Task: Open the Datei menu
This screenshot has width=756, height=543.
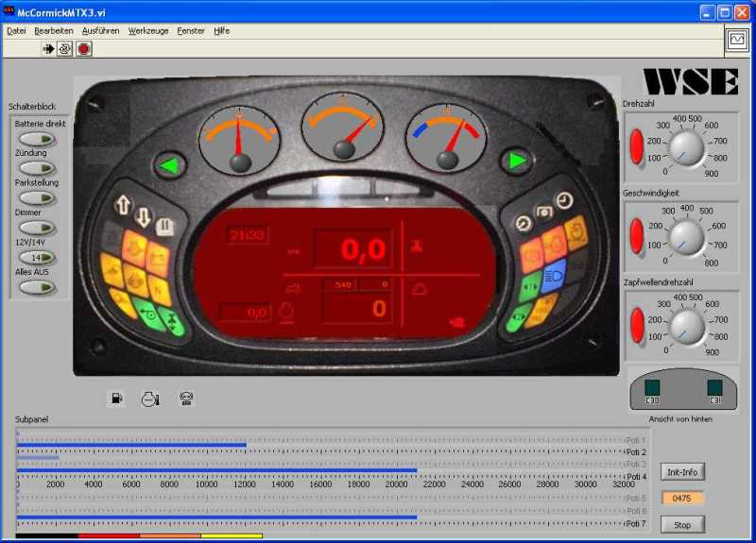Action: tap(16, 31)
